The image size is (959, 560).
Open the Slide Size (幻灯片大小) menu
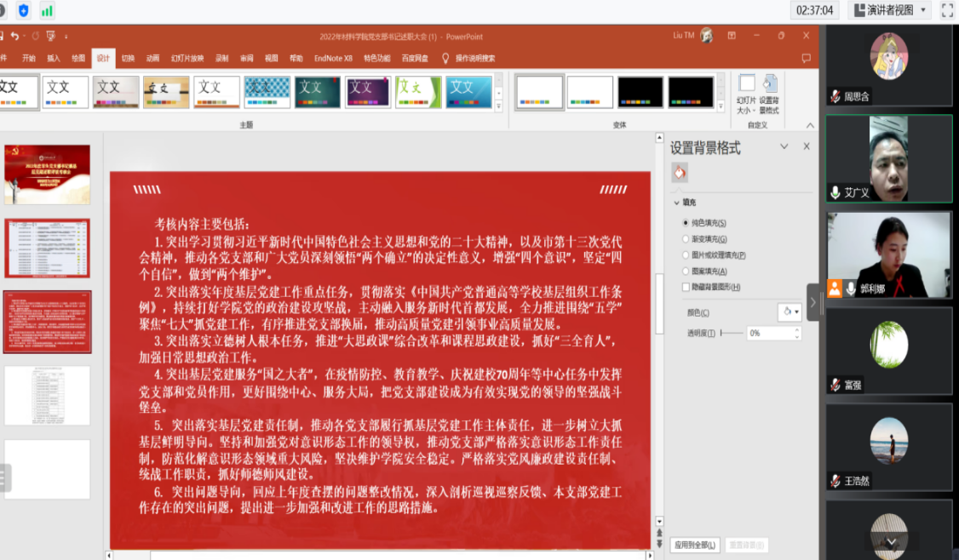746,94
